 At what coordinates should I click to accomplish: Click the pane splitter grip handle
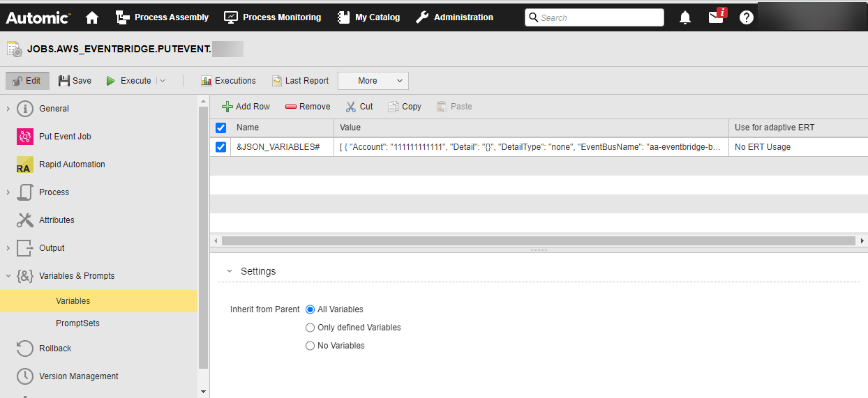click(539, 250)
